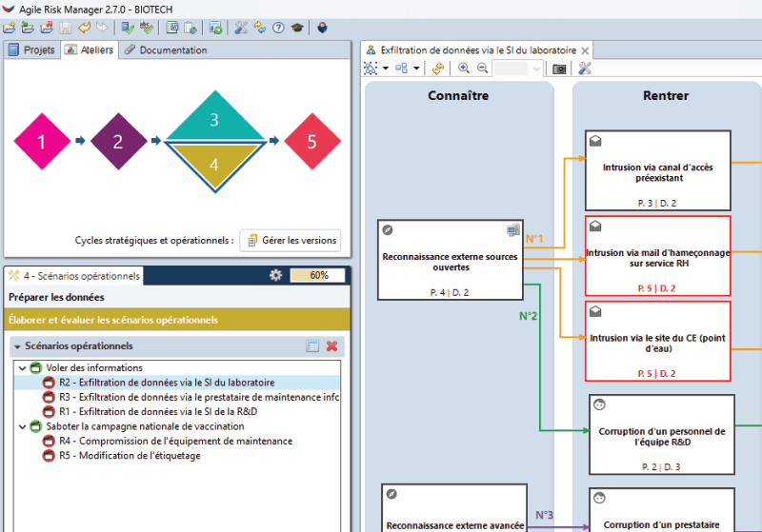The height and width of the screenshot is (532, 762).
Task: Switch to the Documentation tab
Action: point(166,50)
